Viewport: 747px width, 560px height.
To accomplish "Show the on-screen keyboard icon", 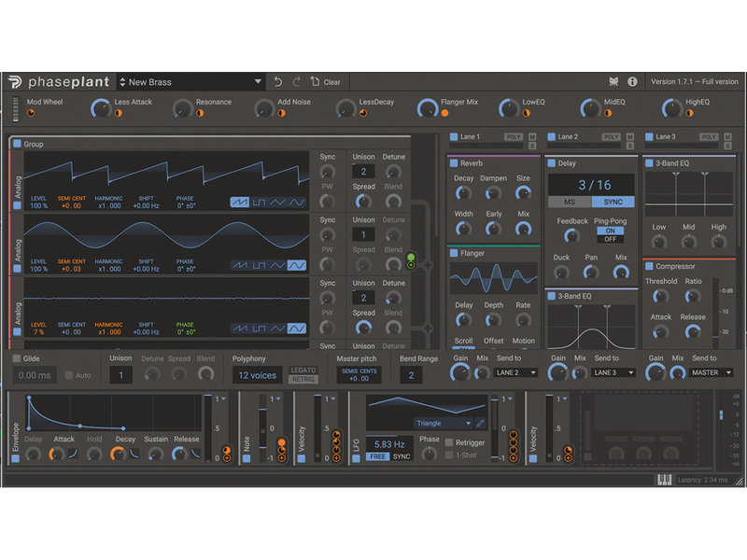I will click(664, 480).
